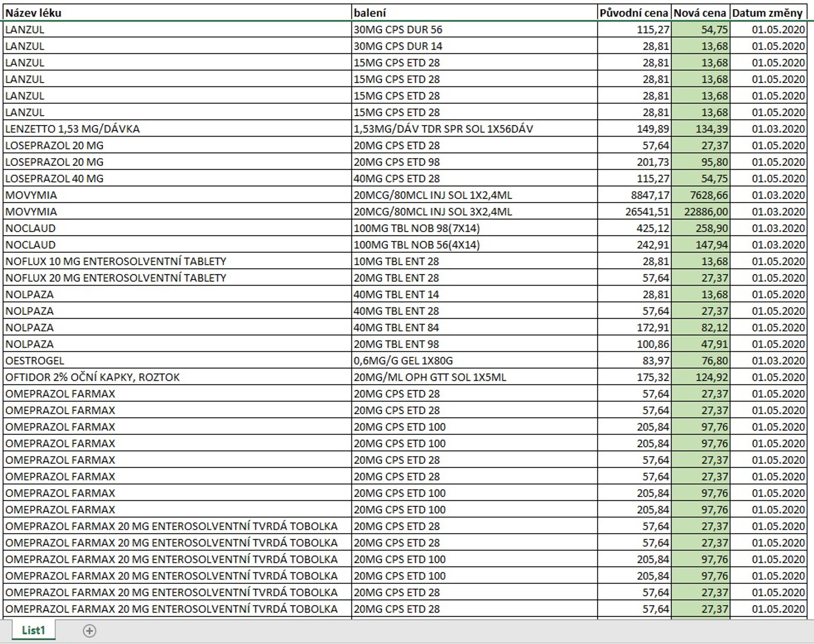Image resolution: width=814 pixels, height=644 pixels.
Task: Click the '40MG TBL ENT 28' packaging cell
Action: click(474, 311)
